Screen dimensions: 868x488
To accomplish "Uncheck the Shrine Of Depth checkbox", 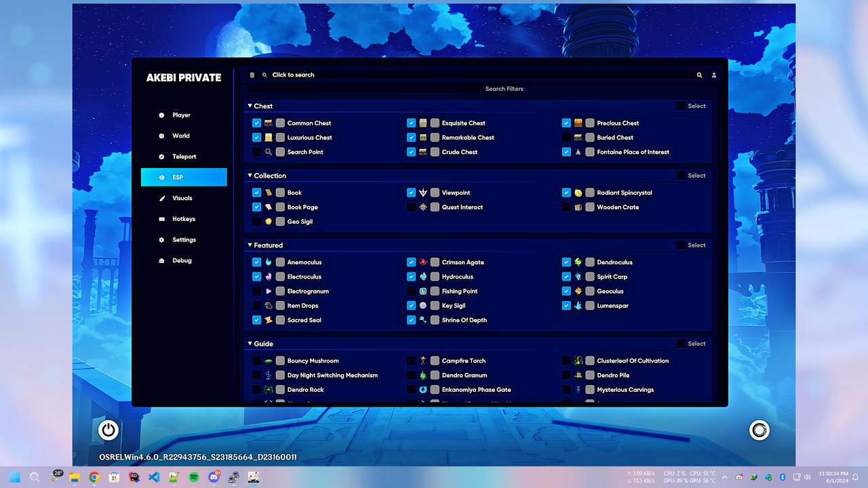I will pos(411,320).
